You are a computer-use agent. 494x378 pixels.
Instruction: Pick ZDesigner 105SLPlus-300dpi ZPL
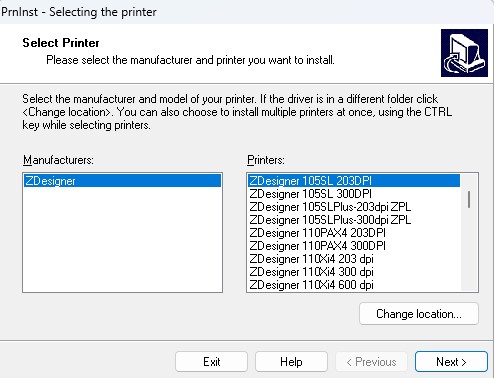coord(354,220)
